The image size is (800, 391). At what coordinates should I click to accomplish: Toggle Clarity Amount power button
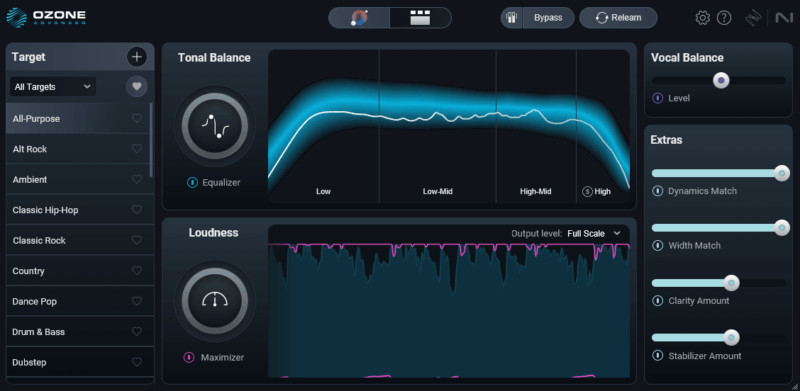click(x=658, y=301)
